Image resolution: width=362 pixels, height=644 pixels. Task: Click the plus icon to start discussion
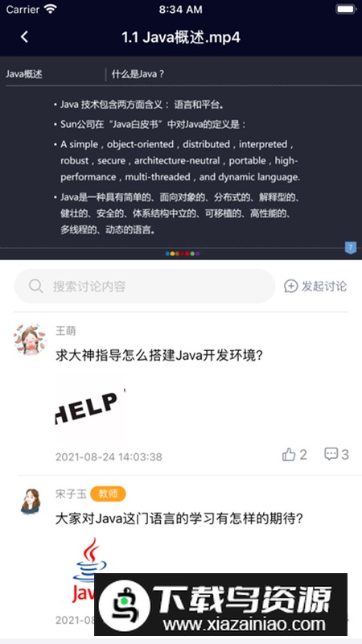point(290,287)
